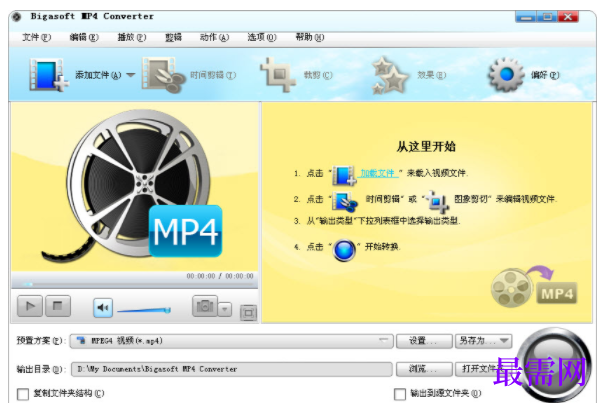
Task: Click the 加载文件 link in step 1
Action: [x=377, y=173]
